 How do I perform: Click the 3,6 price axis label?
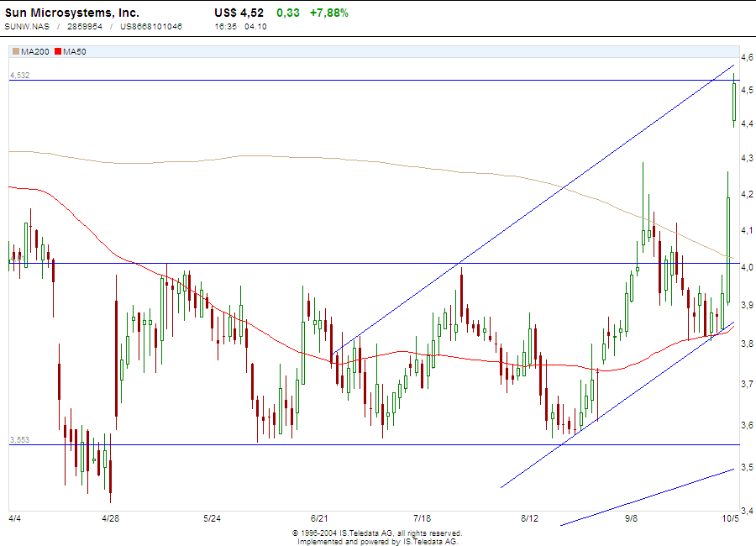pyautogui.click(x=748, y=425)
